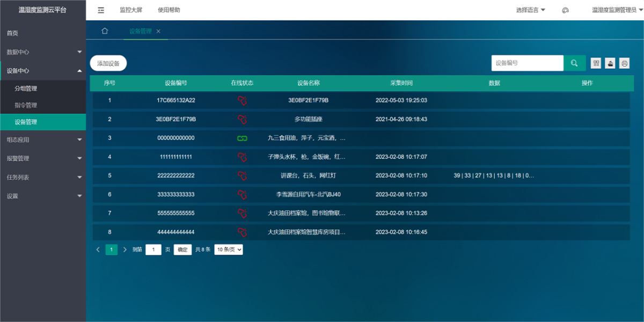Open the column settings icon beside the search box
644x322 pixels.
pos(595,63)
